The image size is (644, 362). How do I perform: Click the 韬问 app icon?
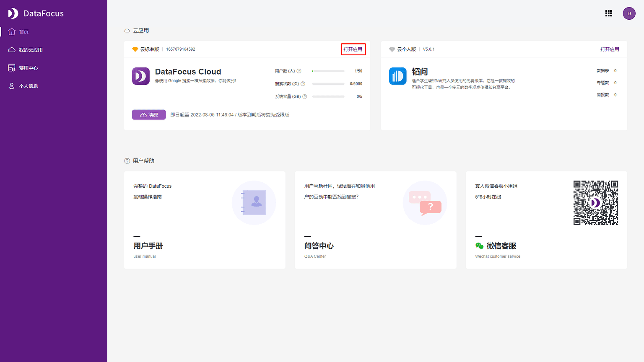pos(397,76)
